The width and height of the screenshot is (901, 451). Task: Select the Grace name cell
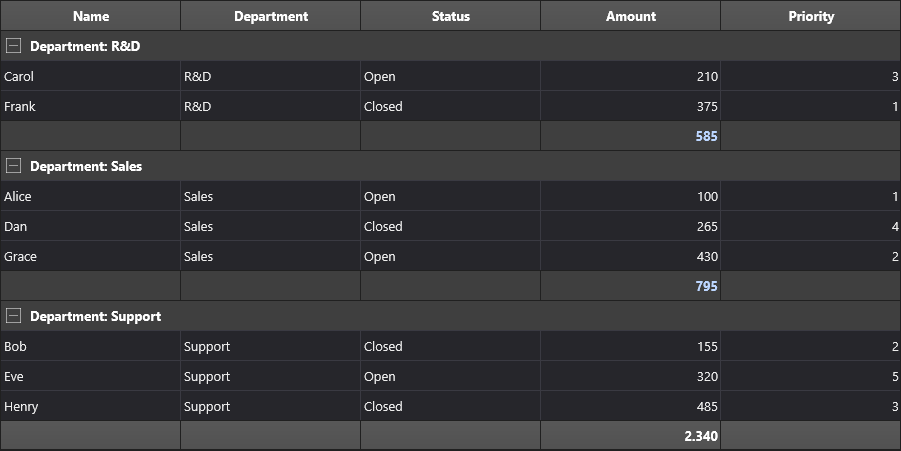point(90,256)
